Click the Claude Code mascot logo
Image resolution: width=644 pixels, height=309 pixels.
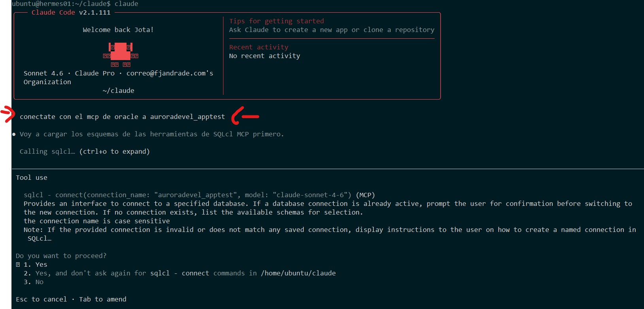tap(120, 53)
